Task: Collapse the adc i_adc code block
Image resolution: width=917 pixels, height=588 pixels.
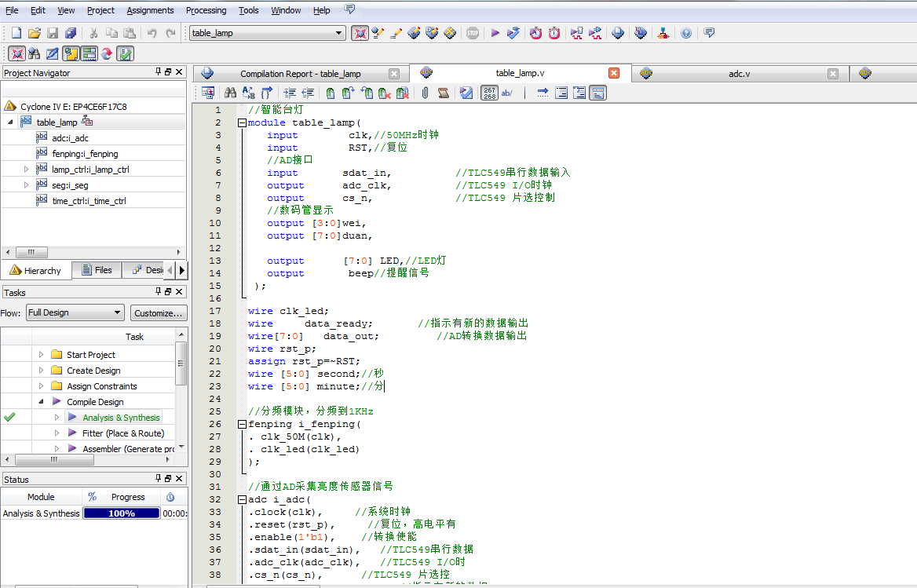Action: pos(242,499)
